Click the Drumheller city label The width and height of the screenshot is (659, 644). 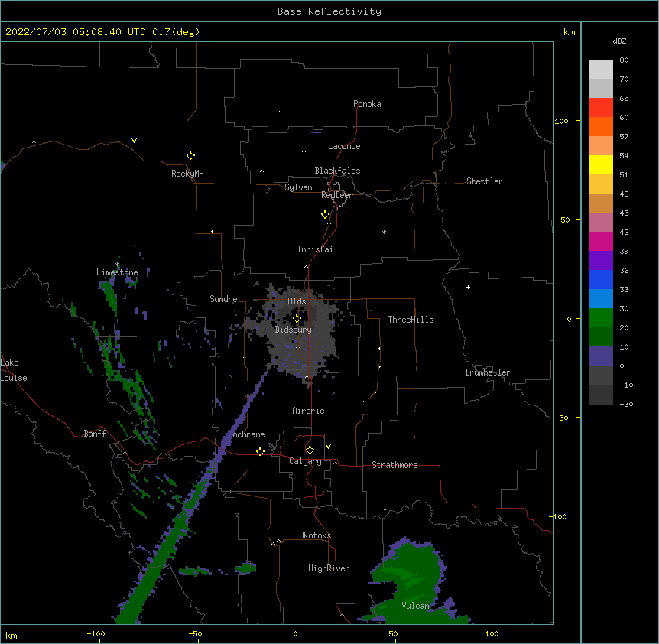pyautogui.click(x=488, y=372)
